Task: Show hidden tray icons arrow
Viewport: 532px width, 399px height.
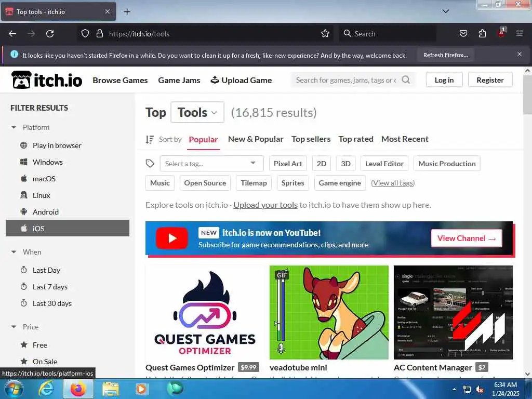Action: point(454,389)
